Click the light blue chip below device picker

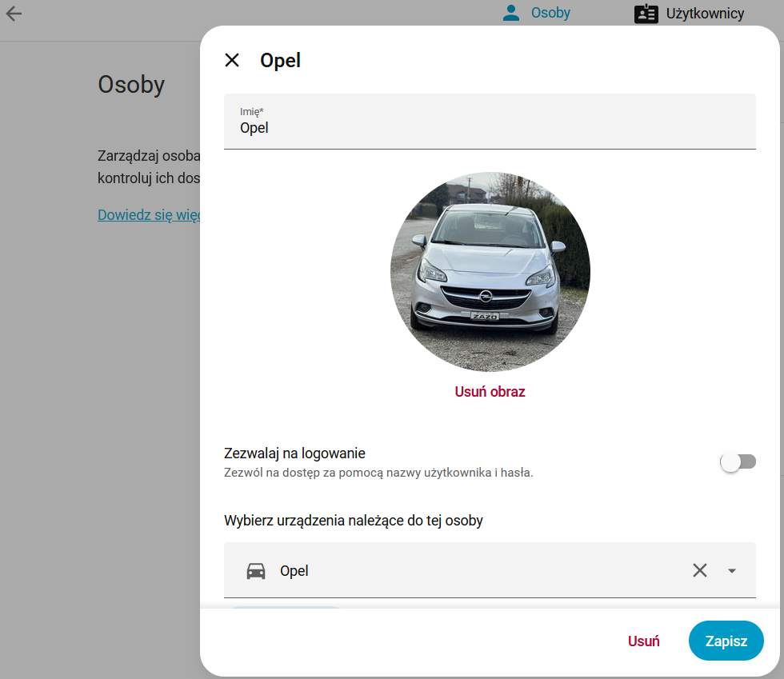(x=285, y=609)
